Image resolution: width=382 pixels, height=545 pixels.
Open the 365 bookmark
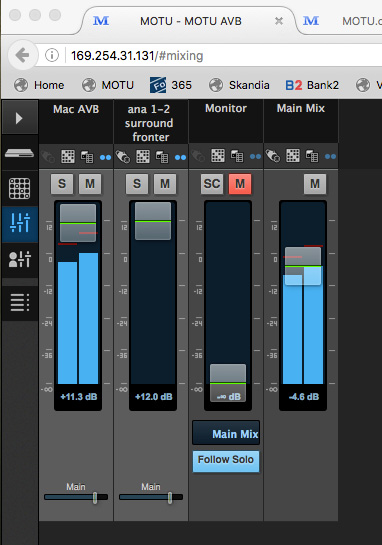click(x=171, y=85)
